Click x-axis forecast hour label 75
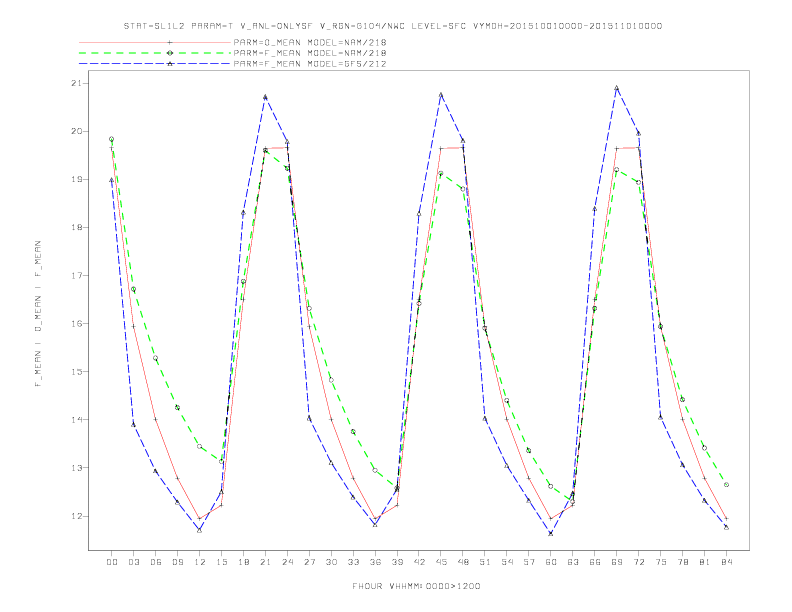 [x=661, y=562]
